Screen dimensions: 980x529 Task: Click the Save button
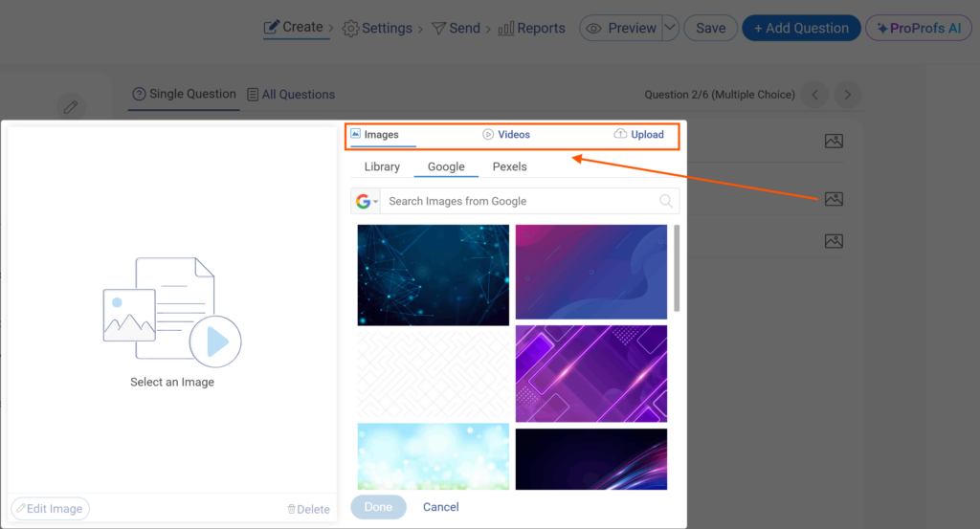pos(711,28)
